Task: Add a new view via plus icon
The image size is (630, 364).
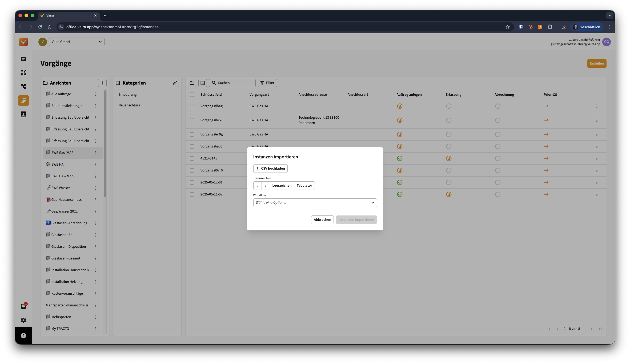Action: (102, 83)
